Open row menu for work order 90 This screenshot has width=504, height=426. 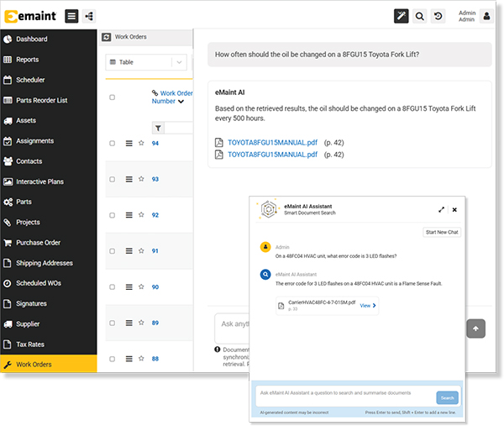pos(129,287)
